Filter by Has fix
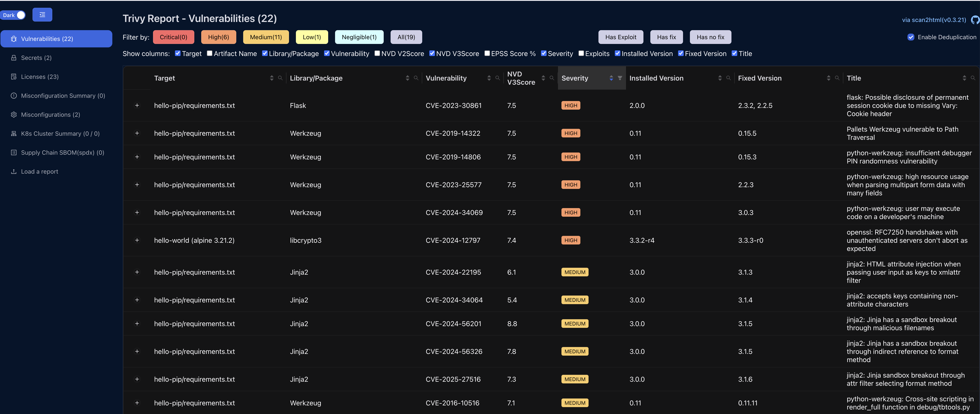Viewport: 980px width, 414px height. click(666, 37)
